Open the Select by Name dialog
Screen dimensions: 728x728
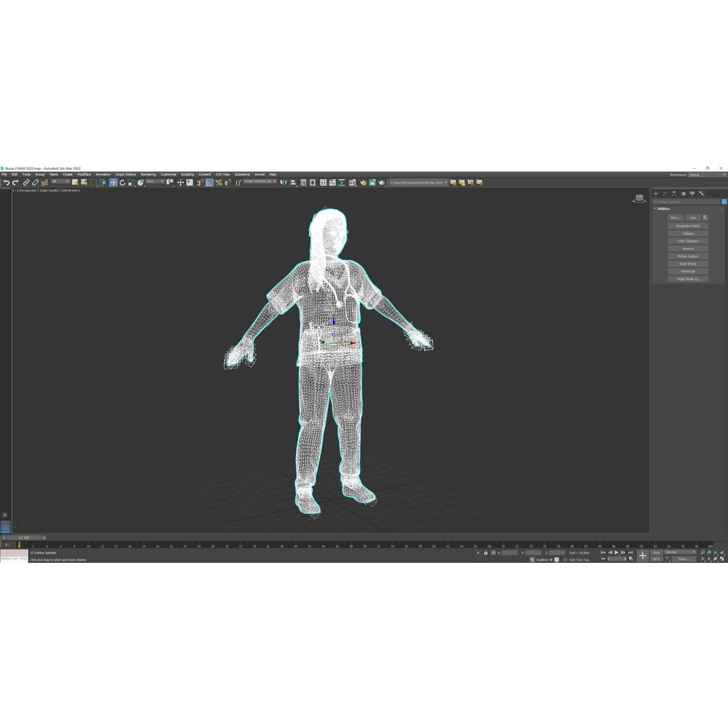[x=84, y=183]
